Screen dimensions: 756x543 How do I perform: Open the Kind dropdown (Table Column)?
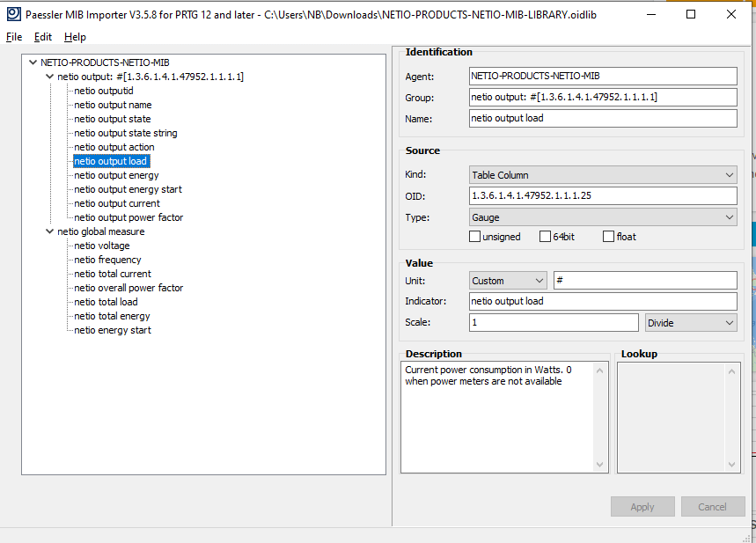point(603,174)
